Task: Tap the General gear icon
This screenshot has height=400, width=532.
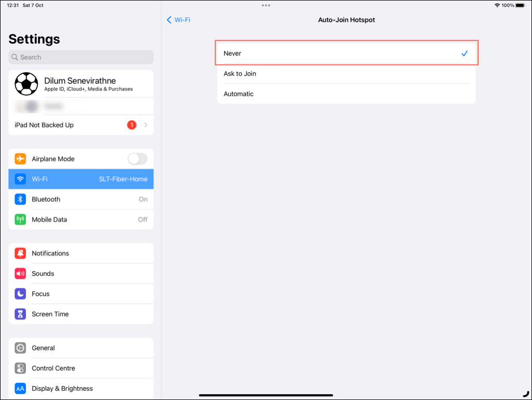Action: point(20,347)
